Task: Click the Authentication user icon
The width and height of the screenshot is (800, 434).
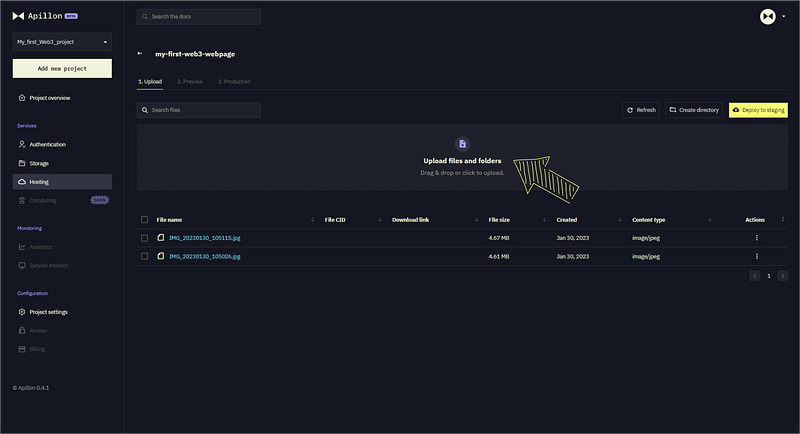Action: pyautogui.click(x=22, y=144)
